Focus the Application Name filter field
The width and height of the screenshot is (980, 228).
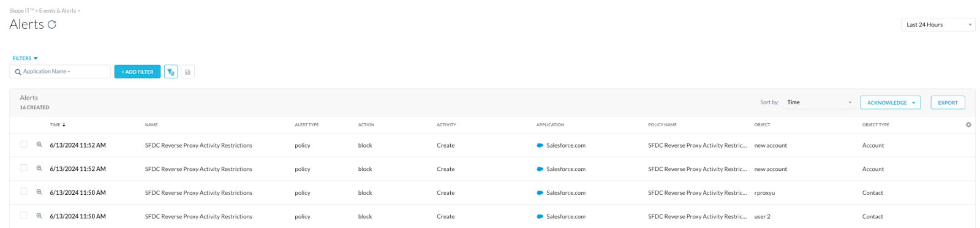60,72
